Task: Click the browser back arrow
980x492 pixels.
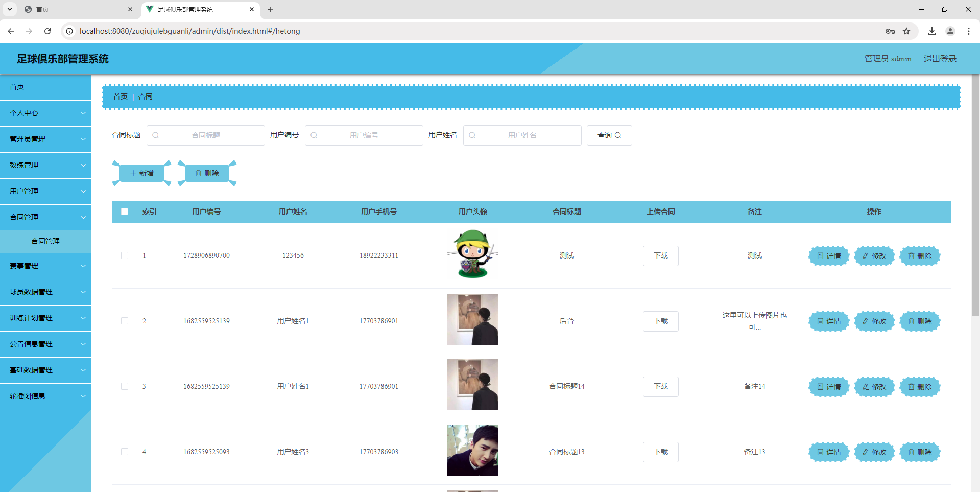Action: (11, 31)
